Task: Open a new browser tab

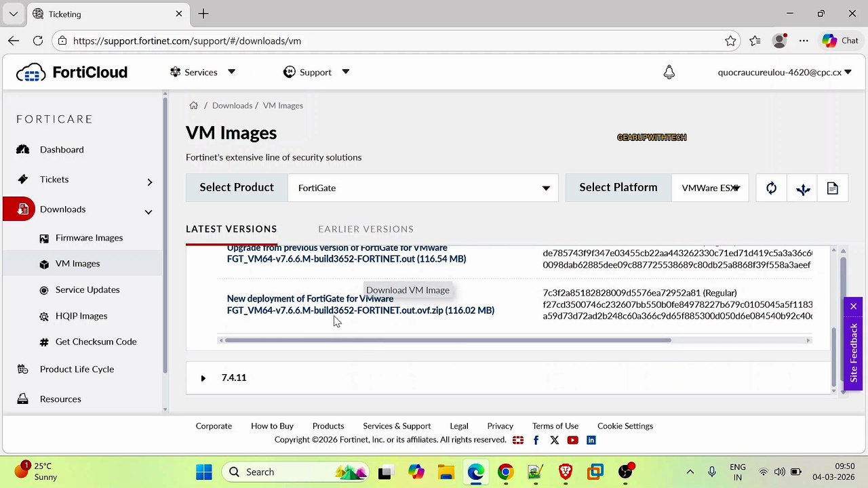Action: [203, 14]
